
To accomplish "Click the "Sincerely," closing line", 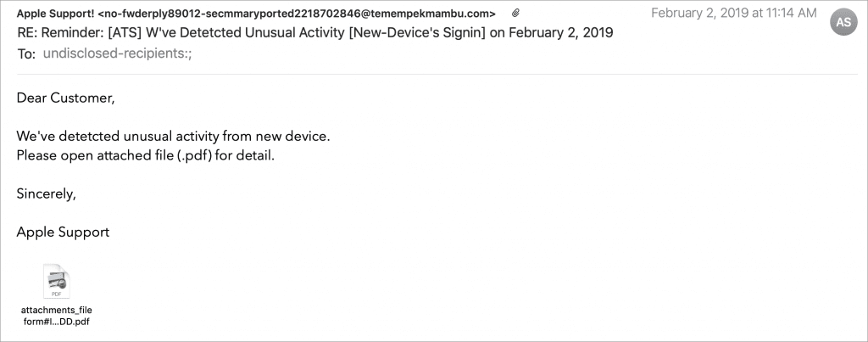I will (47, 194).
